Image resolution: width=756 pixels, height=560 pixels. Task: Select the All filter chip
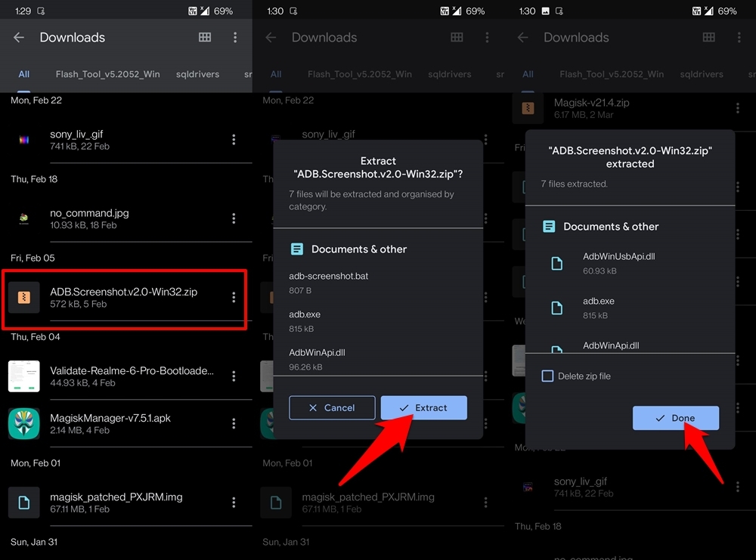pos(23,74)
